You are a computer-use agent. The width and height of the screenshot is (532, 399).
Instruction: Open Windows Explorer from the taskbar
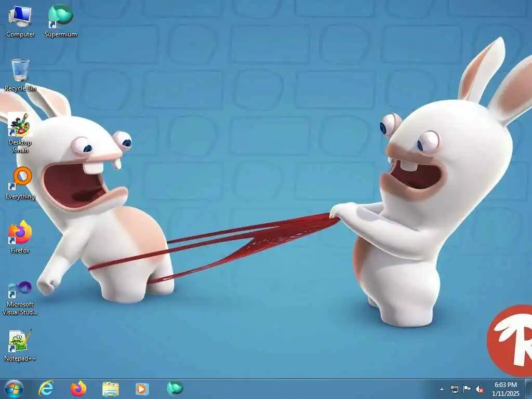tap(111, 389)
